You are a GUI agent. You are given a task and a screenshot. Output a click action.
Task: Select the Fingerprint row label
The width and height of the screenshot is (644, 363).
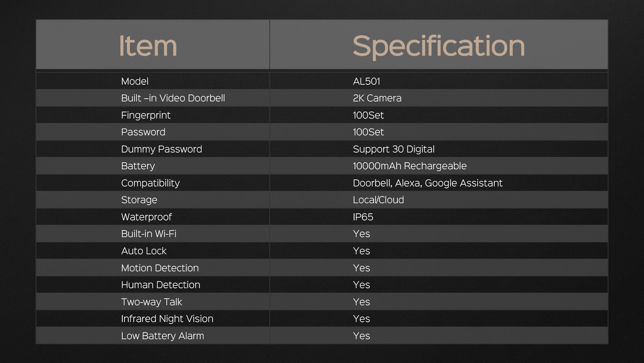click(x=146, y=115)
